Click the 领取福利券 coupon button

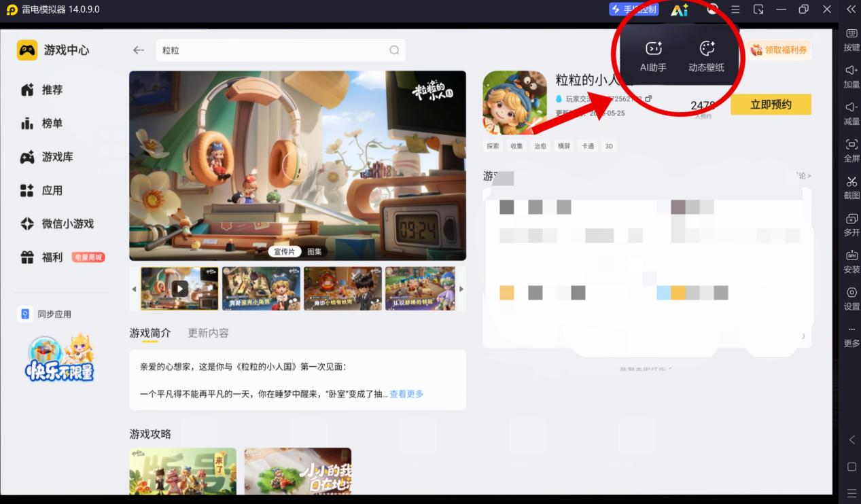point(780,50)
